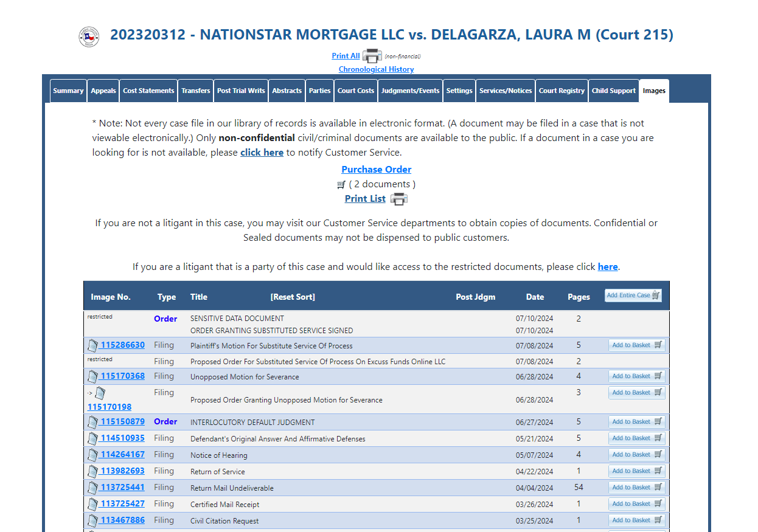Click the shopping cart icon above Print List
This screenshot has height=532, width=758.
(x=341, y=184)
